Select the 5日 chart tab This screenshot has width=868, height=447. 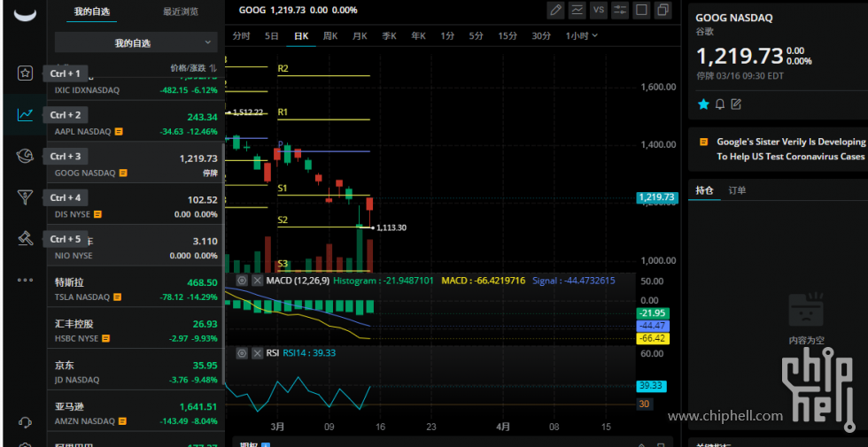coord(272,35)
